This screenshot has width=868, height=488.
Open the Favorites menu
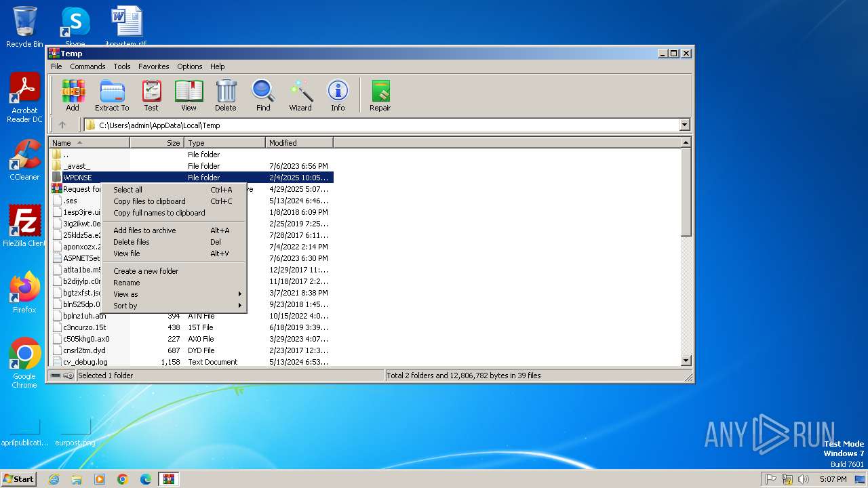pyautogui.click(x=154, y=66)
